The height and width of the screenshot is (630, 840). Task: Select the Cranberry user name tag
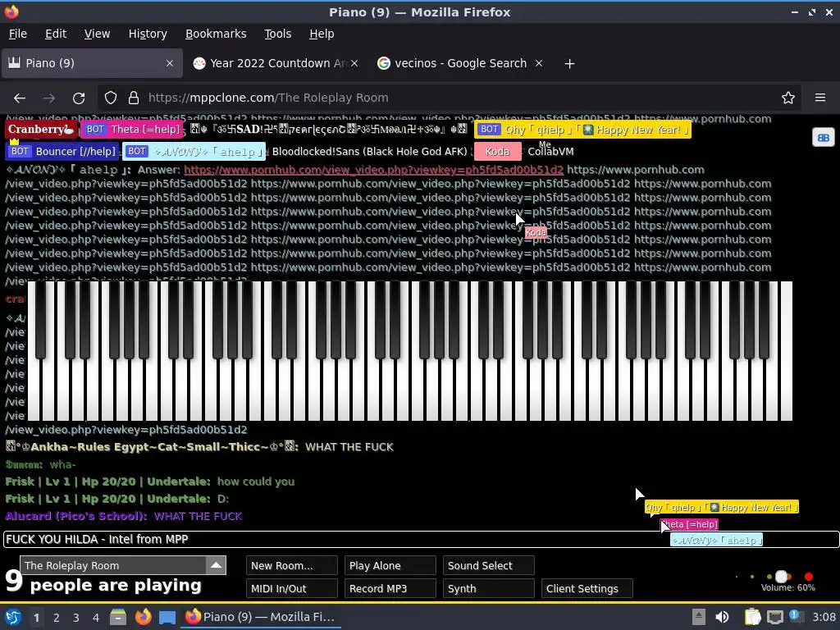click(x=41, y=129)
